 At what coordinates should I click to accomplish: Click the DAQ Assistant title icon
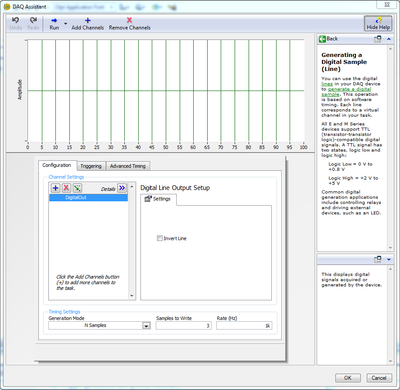coord(7,7)
